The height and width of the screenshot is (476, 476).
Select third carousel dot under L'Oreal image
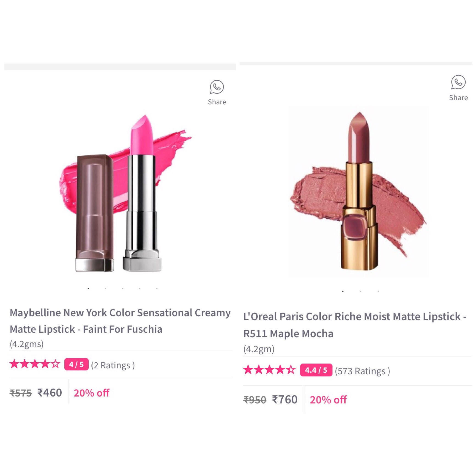click(x=378, y=291)
